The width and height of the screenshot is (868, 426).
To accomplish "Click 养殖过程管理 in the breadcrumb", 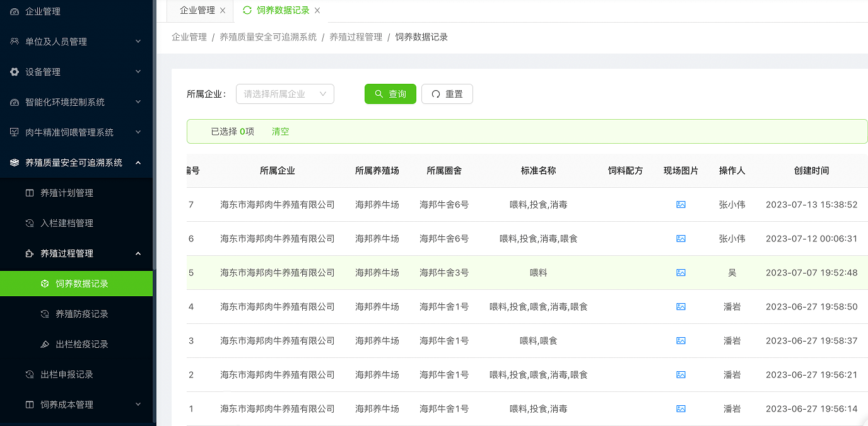I will coord(356,37).
